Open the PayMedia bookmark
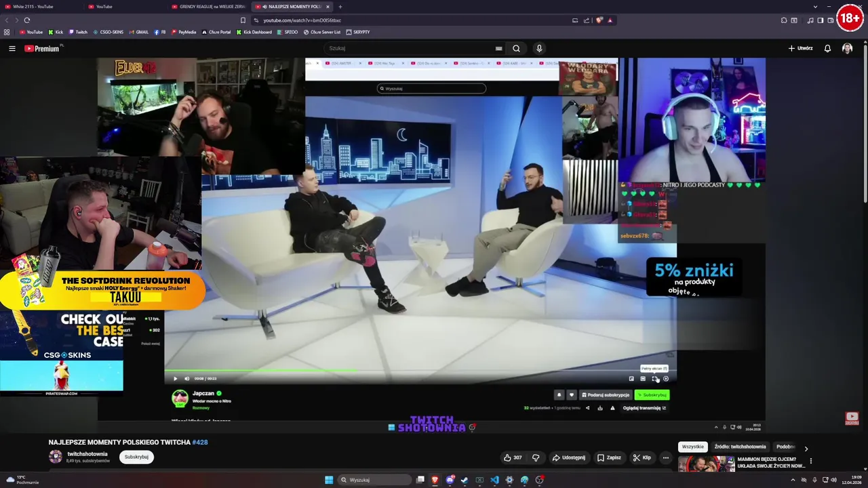868x488 pixels. (x=184, y=32)
